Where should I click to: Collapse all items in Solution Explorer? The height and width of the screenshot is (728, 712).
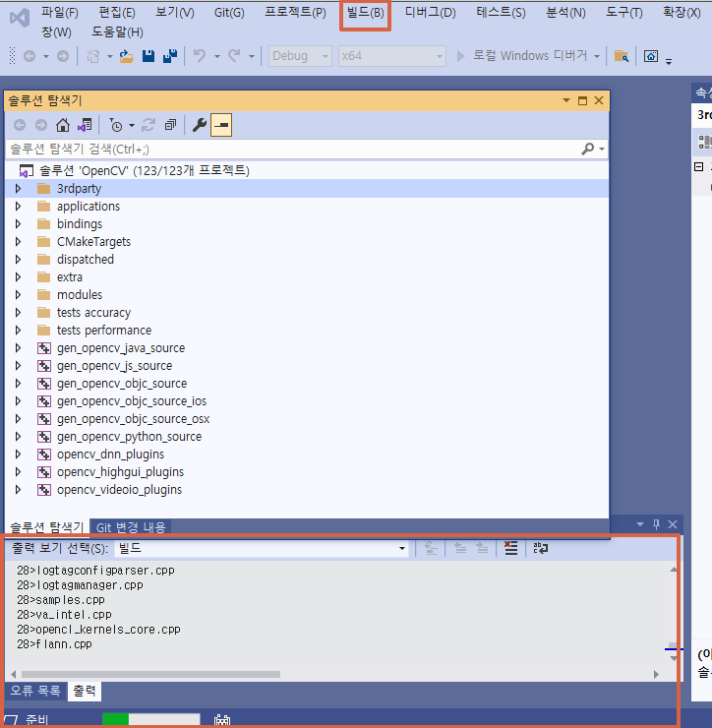tap(170, 125)
